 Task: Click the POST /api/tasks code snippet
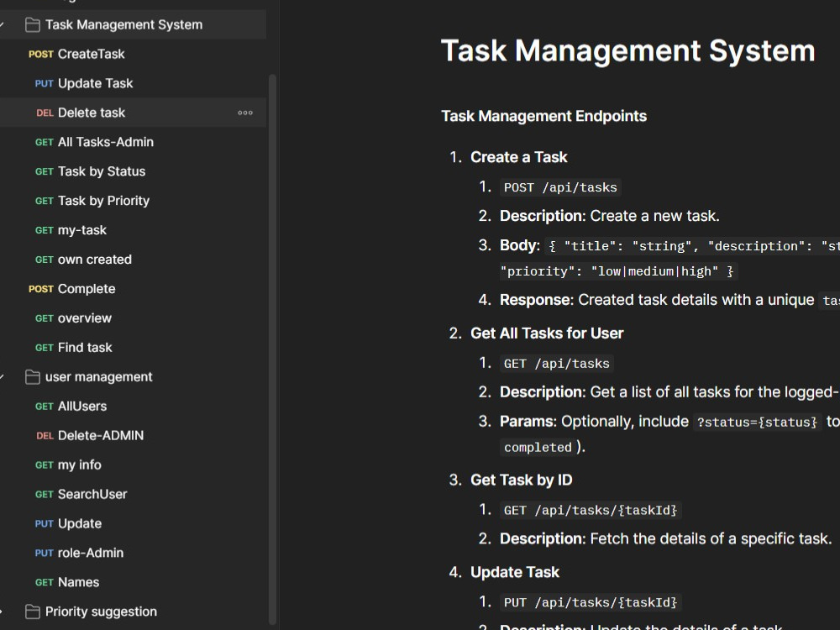click(560, 187)
